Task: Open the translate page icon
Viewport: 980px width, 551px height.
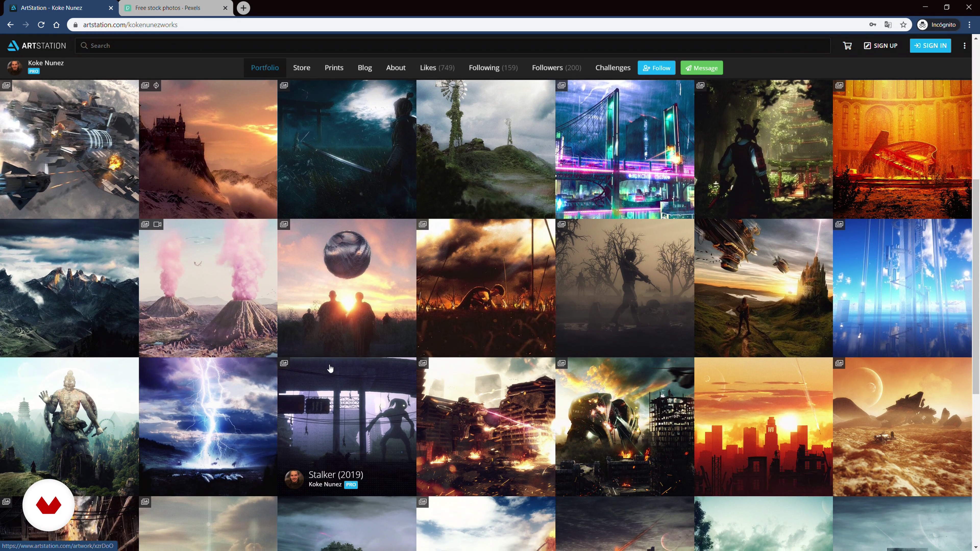Action: tap(888, 25)
